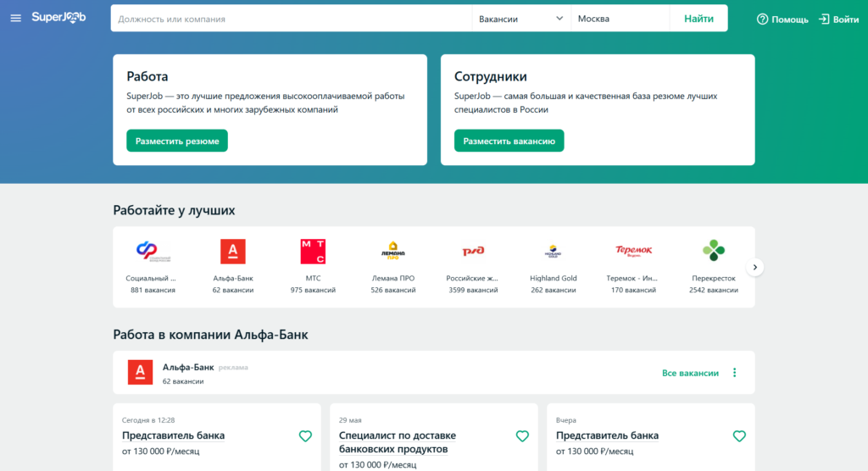The height and width of the screenshot is (471, 868).
Task: Open Российские ж... РЖД logo
Action: click(473, 252)
